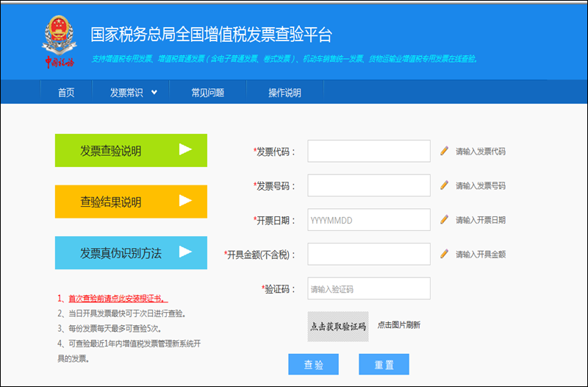Open the 常见问题 menu item
This screenshot has height=387, width=588.
pos(207,93)
